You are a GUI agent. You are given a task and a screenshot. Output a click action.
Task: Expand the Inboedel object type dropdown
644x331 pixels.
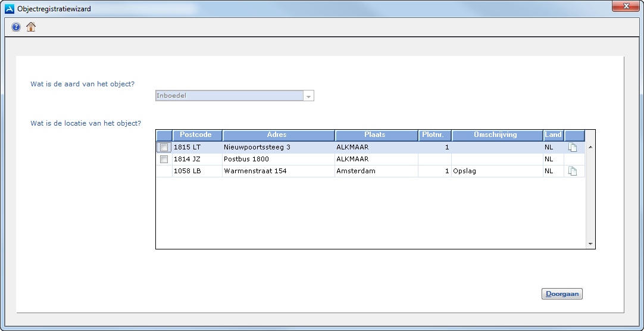click(308, 96)
